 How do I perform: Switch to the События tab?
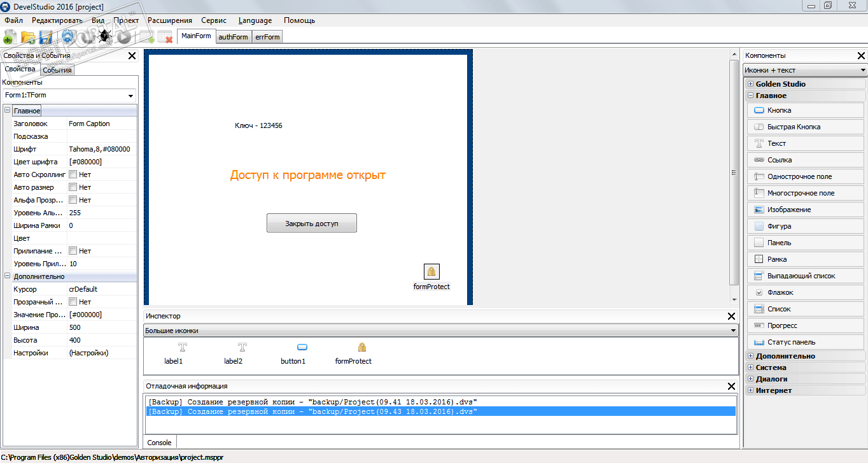(x=57, y=70)
